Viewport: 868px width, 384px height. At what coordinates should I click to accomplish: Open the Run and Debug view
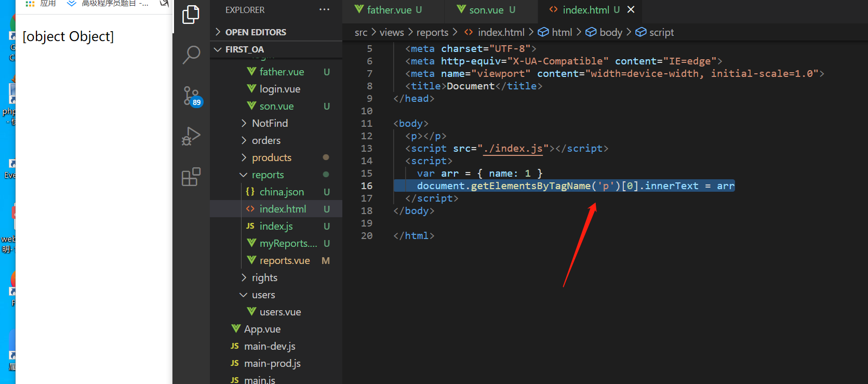(x=191, y=136)
